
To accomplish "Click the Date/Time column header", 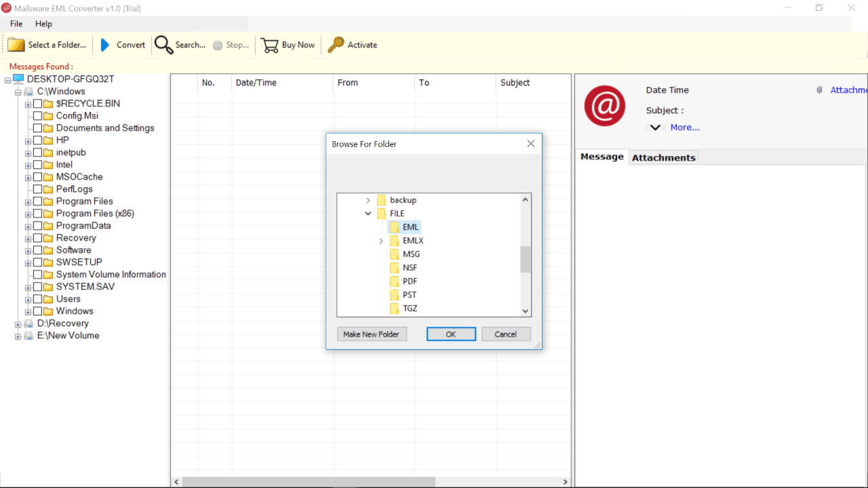I will tap(282, 83).
